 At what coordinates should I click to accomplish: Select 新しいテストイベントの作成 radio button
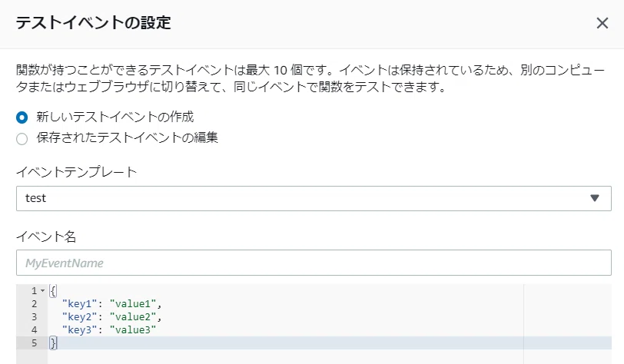coord(22,117)
